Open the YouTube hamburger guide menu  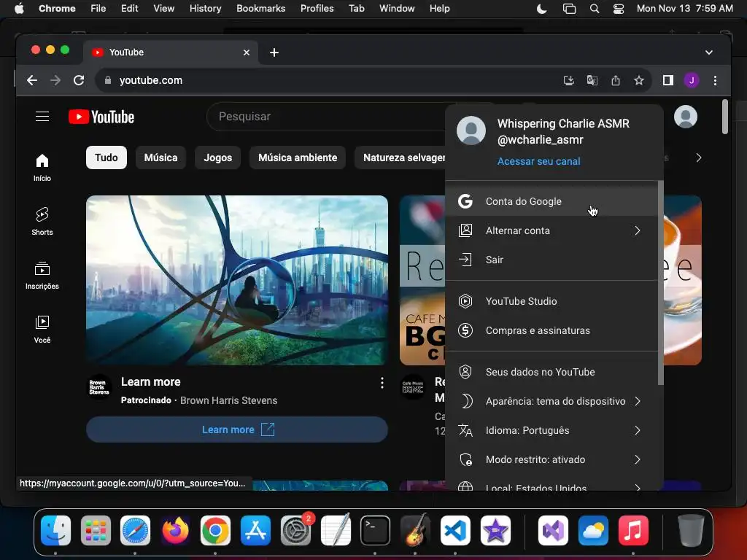[42, 117]
